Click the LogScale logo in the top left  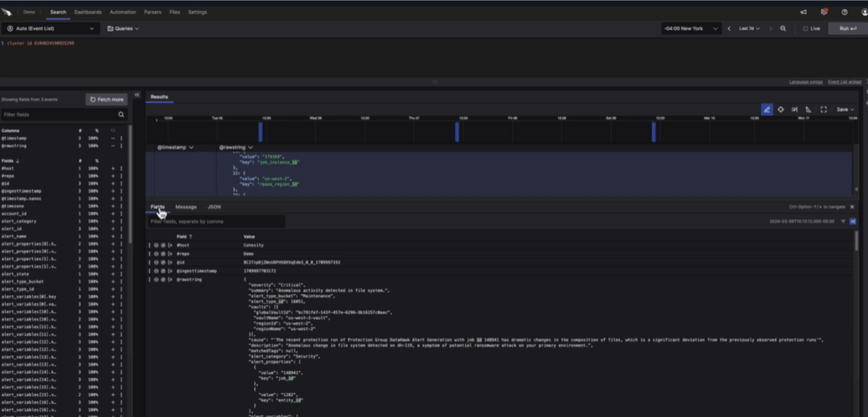[x=7, y=11]
